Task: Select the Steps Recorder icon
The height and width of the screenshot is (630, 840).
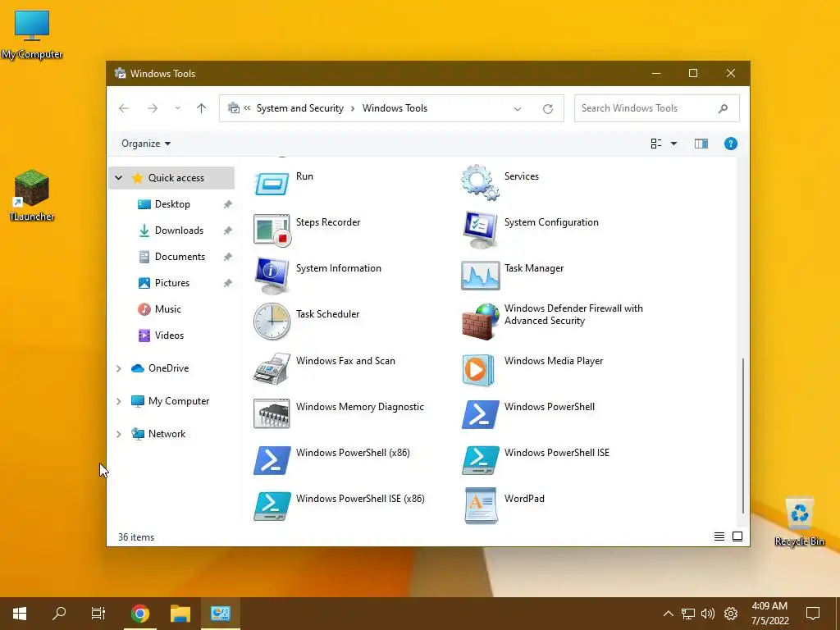Action: point(272,231)
